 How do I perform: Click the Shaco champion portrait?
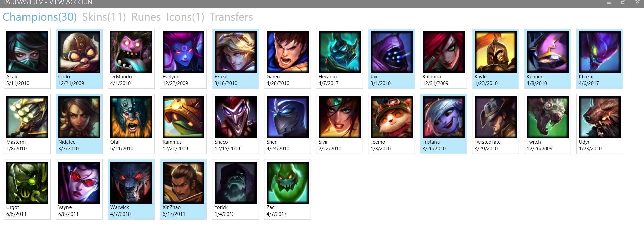[x=235, y=117]
